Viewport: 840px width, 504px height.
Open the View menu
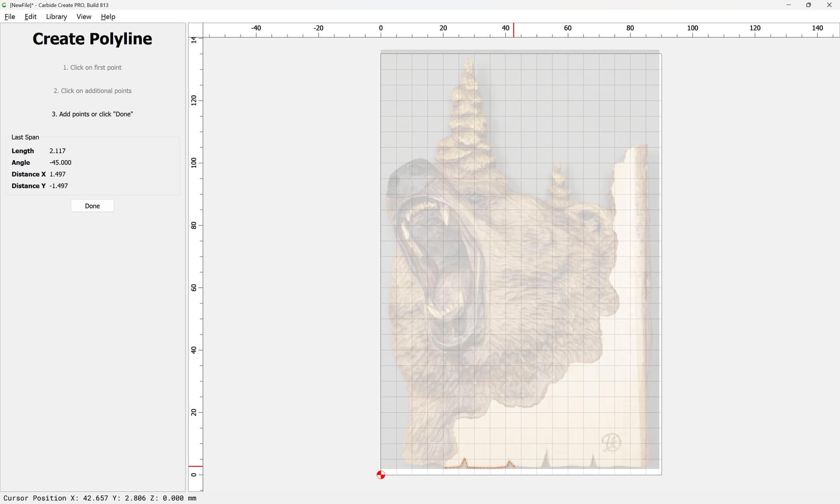coord(84,17)
